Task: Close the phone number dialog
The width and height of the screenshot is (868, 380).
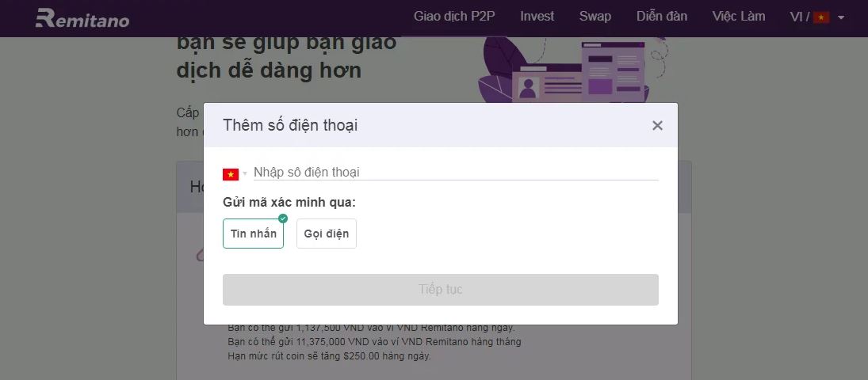Action: tap(657, 126)
